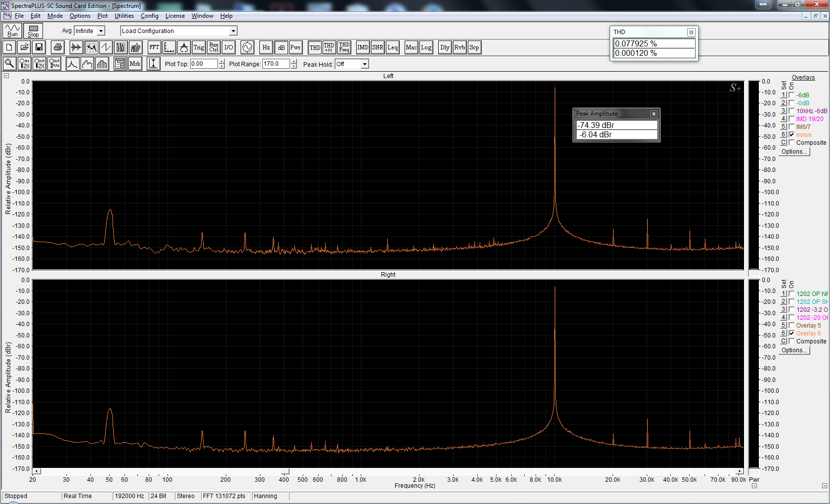
Task: Open THD vs Freq utility
Action: (344, 47)
